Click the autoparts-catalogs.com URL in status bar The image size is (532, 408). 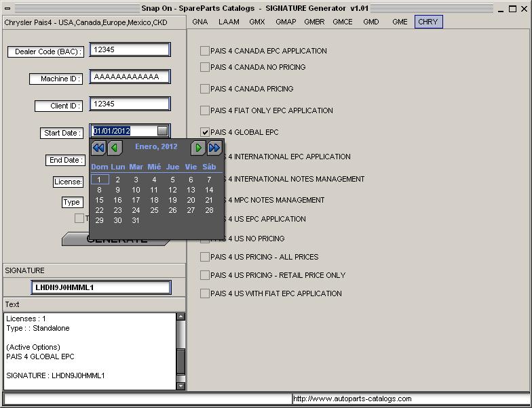click(x=352, y=399)
